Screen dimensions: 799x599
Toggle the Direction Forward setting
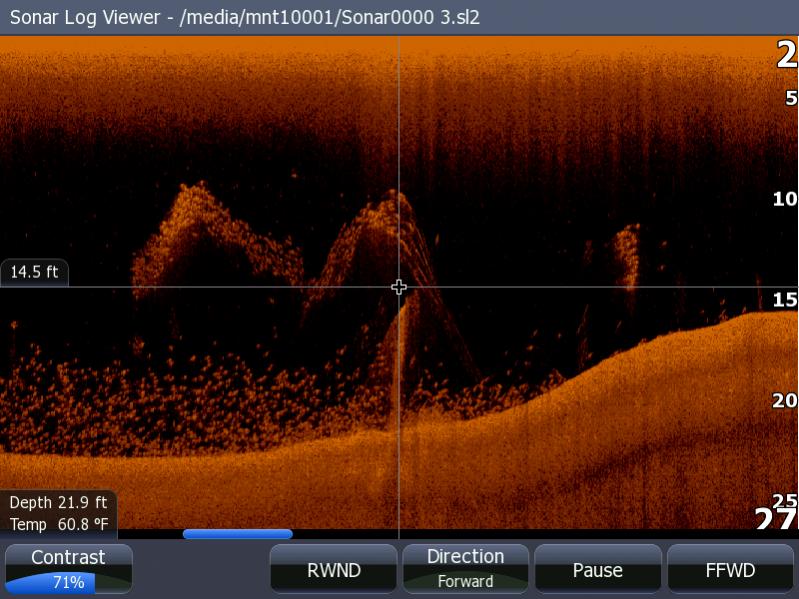point(465,569)
